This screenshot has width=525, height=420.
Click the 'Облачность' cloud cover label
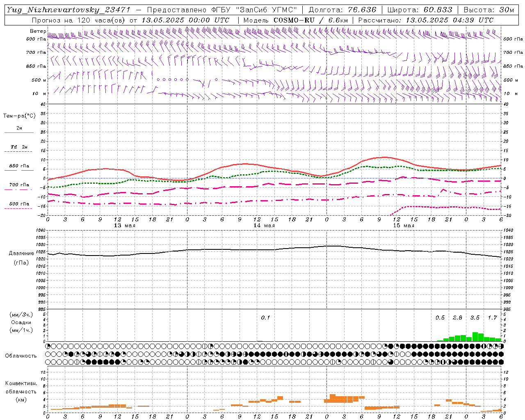(21, 356)
